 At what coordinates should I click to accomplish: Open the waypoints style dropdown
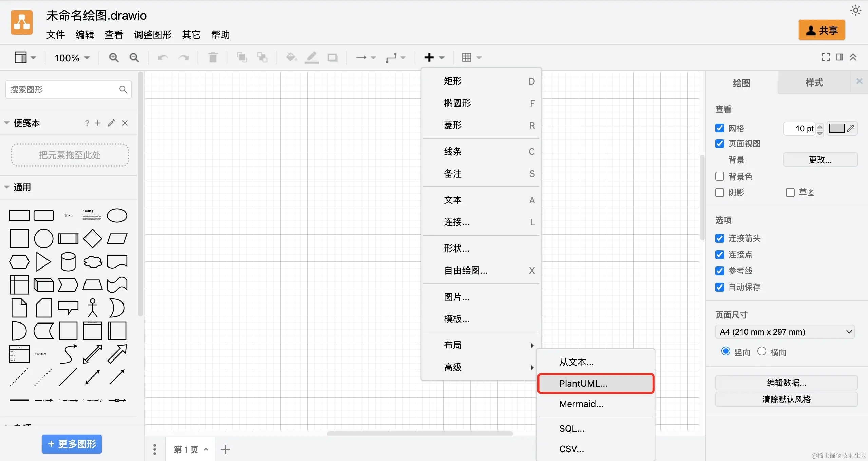[x=396, y=58]
